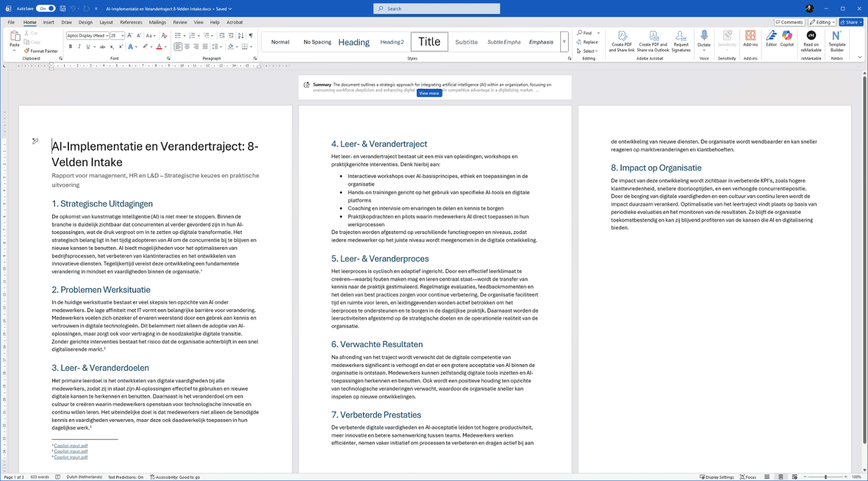Click the Search box in the title bar

tap(437, 9)
